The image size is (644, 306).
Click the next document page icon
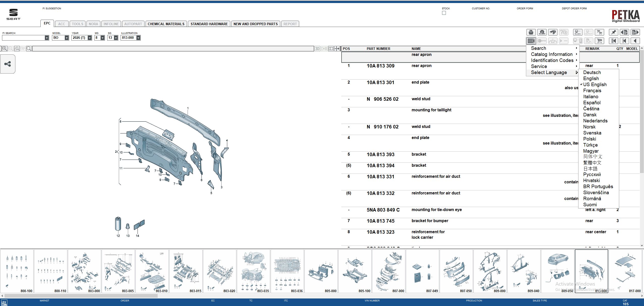pyautogui.click(x=635, y=32)
